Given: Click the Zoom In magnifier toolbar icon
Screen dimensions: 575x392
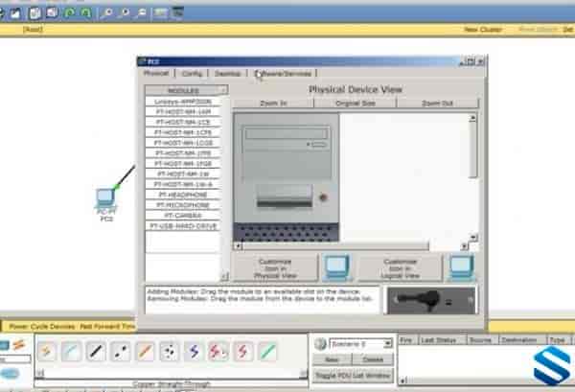Looking at the screenshot, I should click(x=105, y=13).
